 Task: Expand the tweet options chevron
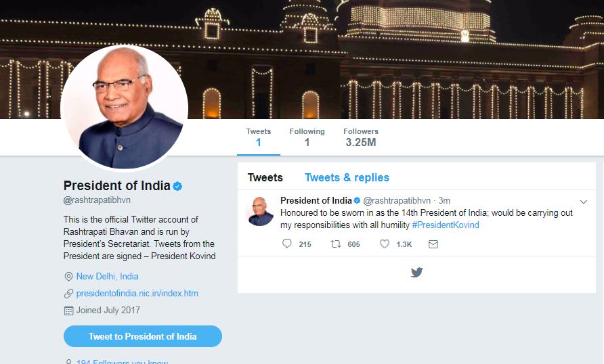tap(584, 202)
